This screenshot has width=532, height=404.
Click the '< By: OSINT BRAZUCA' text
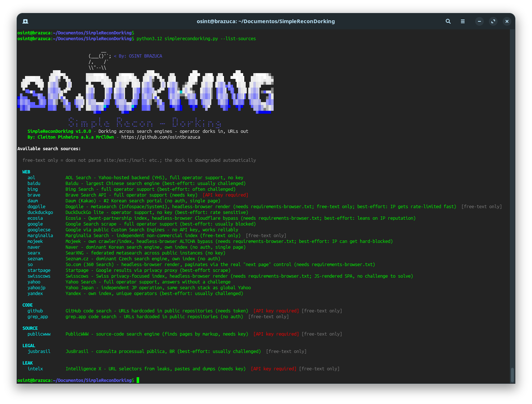[138, 56]
